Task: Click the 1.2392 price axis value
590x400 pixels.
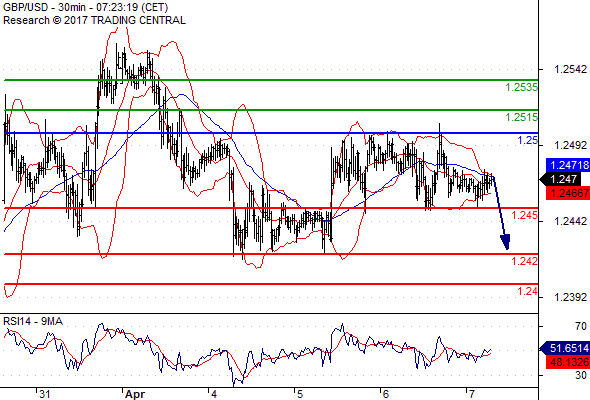Action: pyautogui.click(x=570, y=297)
